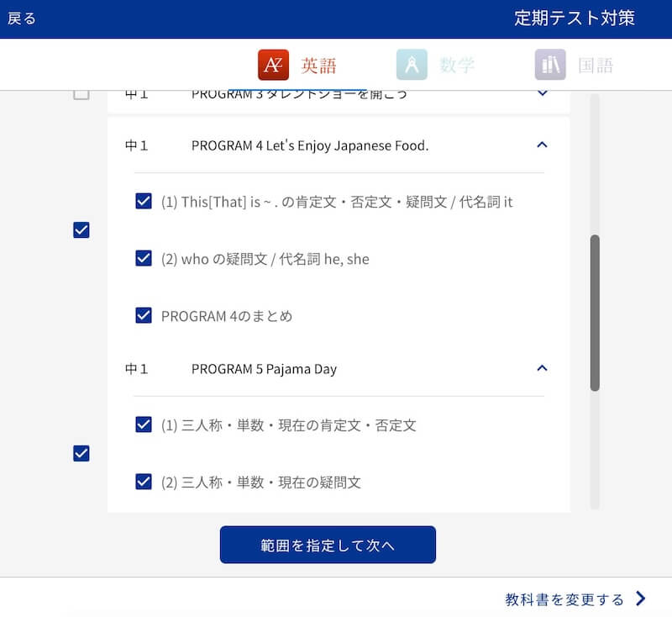The image size is (672, 617).
Task: Expand the PROGRAM 3 section chevron
Action: click(542, 93)
